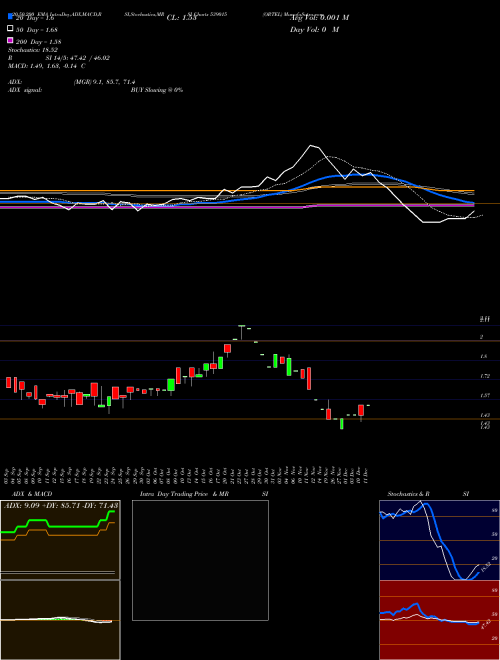The width and height of the screenshot is (500, 660).
Task: Click the blue 20 Day legend swatch
Action: [x=10, y=17]
